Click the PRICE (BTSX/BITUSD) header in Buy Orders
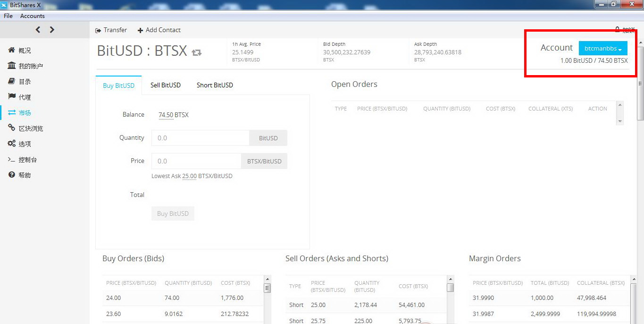This screenshot has height=324, width=644. click(x=131, y=283)
